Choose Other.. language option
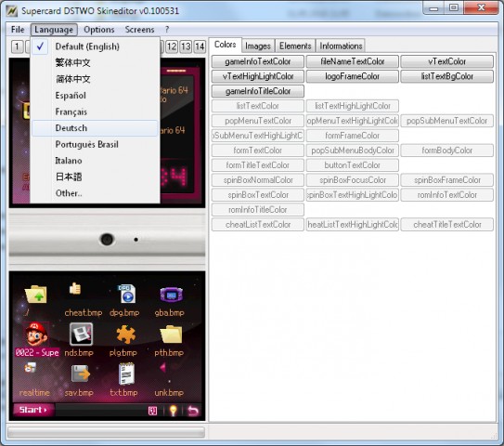The height and width of the screenshot is (446, 504). click(96, 193)
